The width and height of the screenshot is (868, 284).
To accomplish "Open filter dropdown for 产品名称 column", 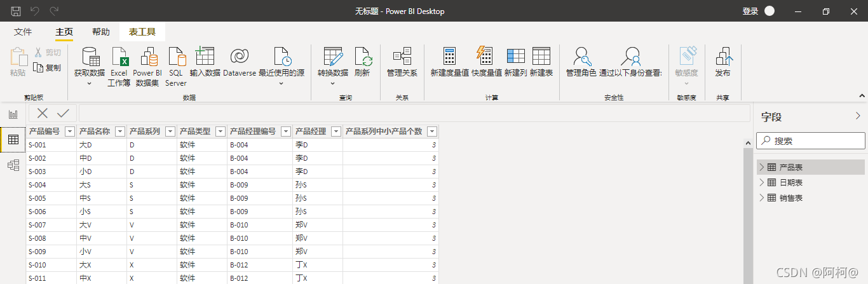I will (x=119, y=132).
